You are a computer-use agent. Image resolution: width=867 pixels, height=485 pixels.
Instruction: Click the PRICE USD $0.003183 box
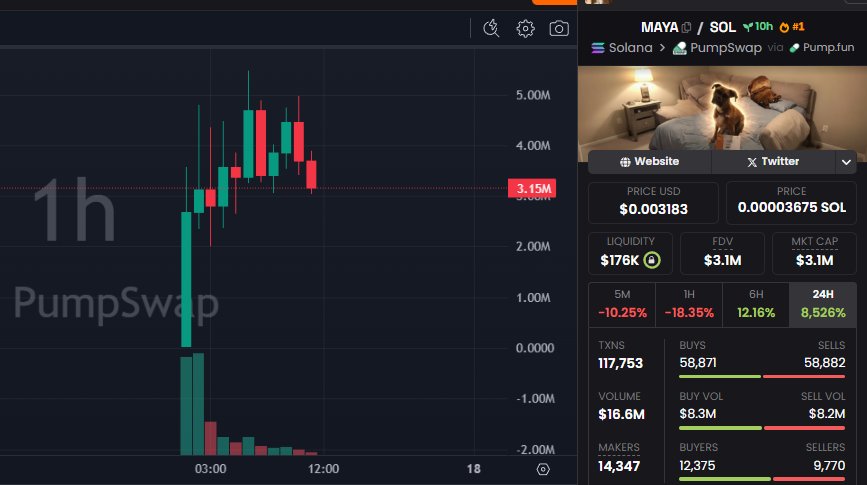tap(653, 202)
